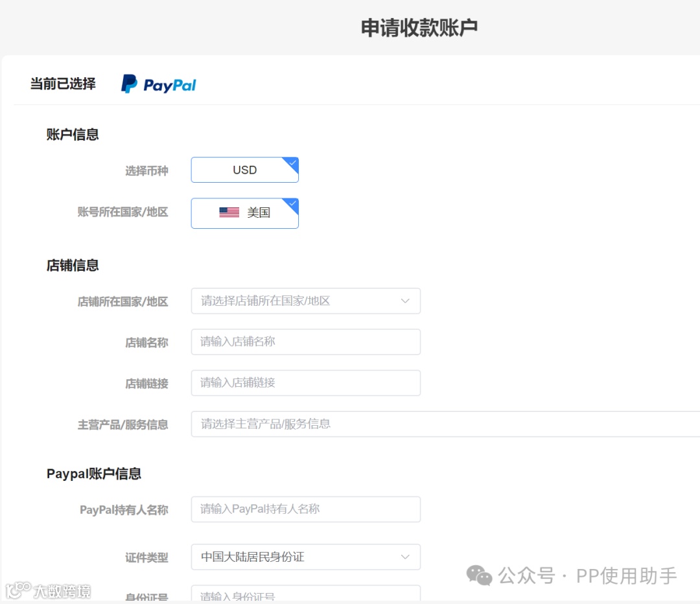Open the 证件类型 dropdown
The height and width of the screenshot is (604, 700).
click(x=306, y=557)
